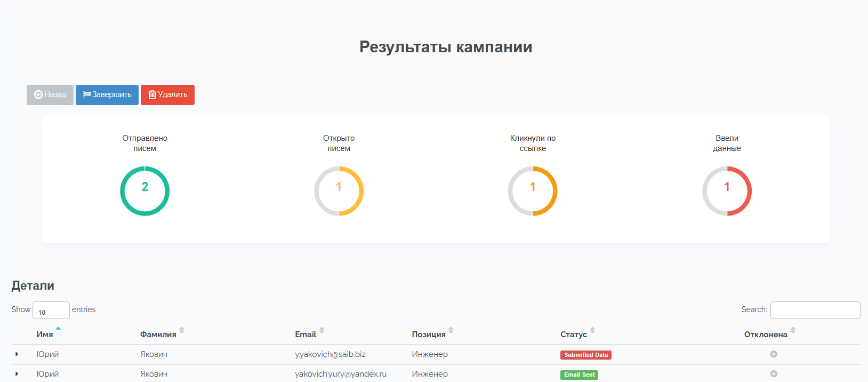Click Отклонена icon for yakovich.yury@yandex.ru row
The height and width of the screenshot is (382, 868).
click(x=774, y=374)
